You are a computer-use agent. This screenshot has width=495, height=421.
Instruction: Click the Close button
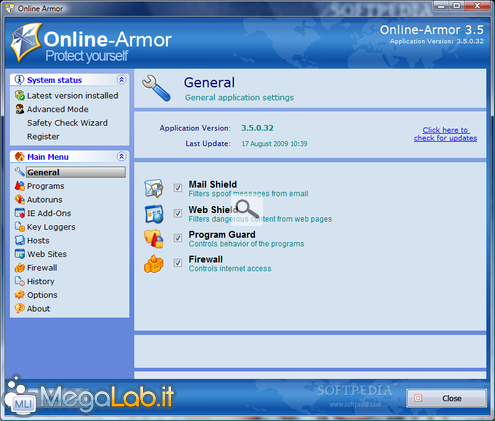(x=446, y=398)
